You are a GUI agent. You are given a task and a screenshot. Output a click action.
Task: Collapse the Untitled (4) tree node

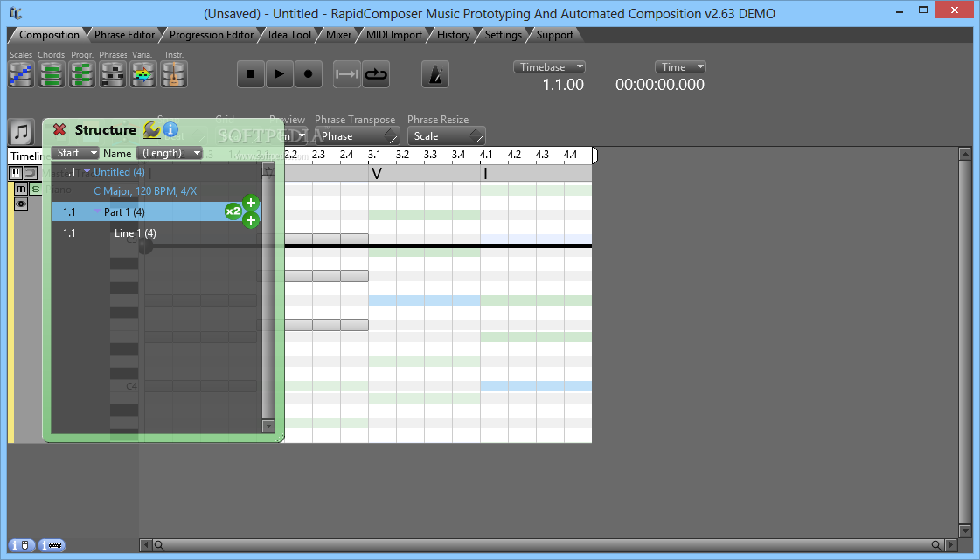point(87,172)
